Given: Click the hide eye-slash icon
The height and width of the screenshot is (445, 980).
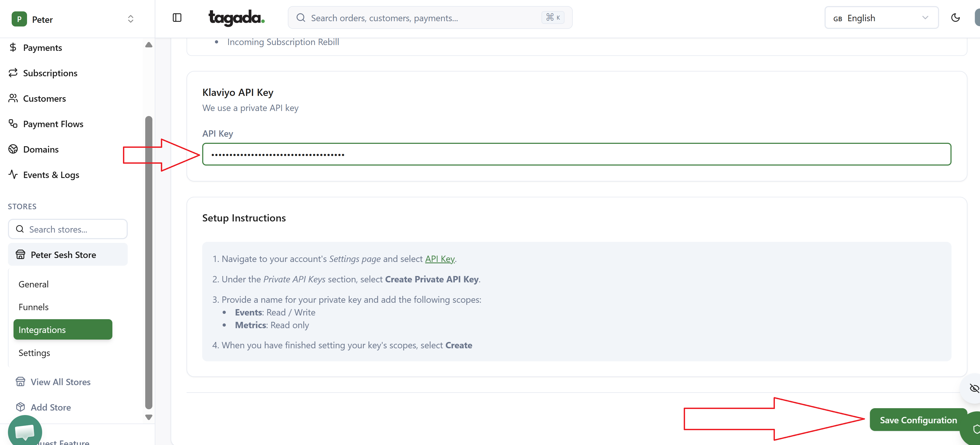Looking at the screenshot, I should [x=974, y=388].
